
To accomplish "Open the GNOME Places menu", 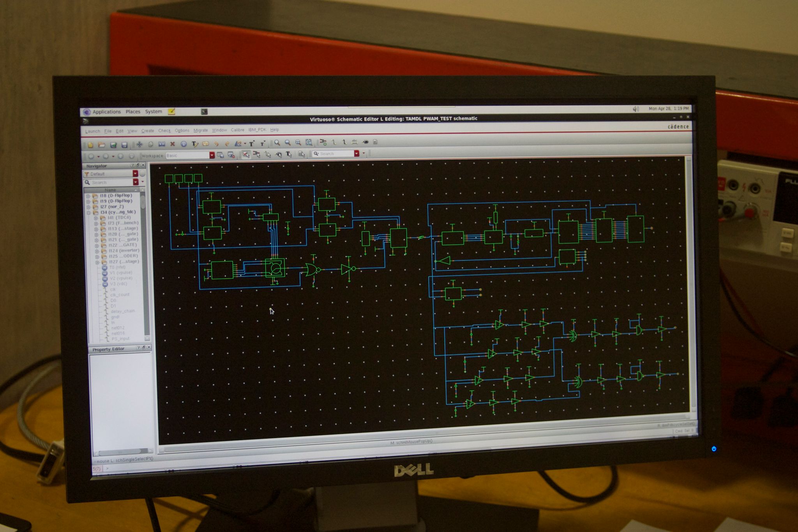I will pos(133,111).
